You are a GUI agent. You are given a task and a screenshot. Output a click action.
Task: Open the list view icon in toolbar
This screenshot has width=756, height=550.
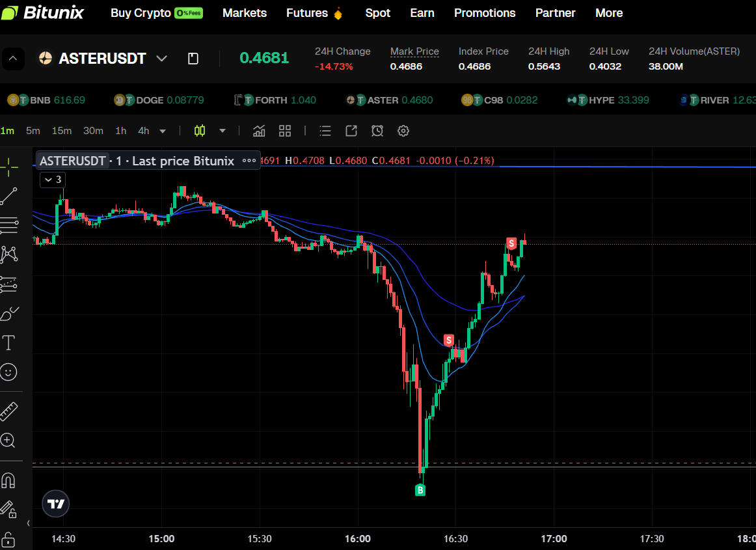[325, 131]
